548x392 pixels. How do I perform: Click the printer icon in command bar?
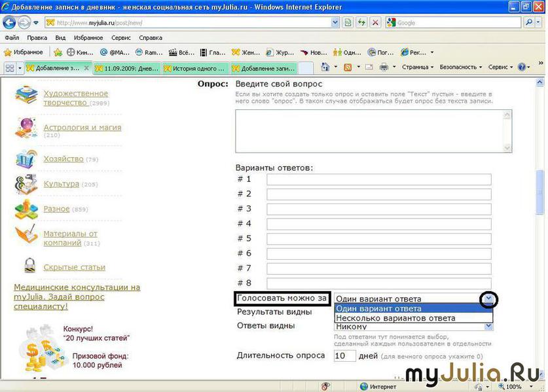point(384,67)
